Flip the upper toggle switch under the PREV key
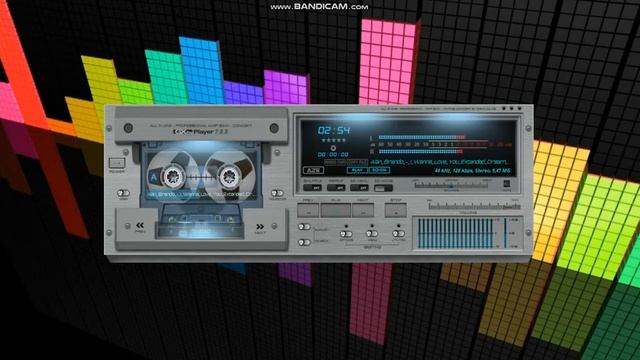Viewport: 640px width, 360px height. pos(304,227)
